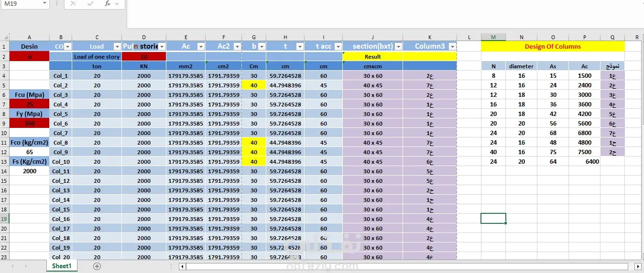Screen dimensions: 644x273
Task: Open the t acc column filter dropdown
Action: tap(338, 46)
